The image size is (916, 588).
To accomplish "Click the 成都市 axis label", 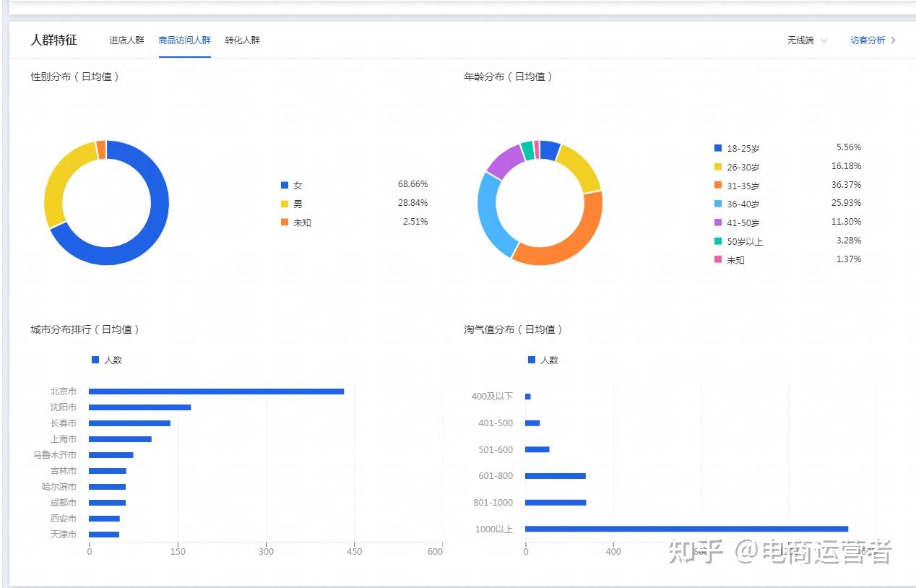I will (64, 503).
